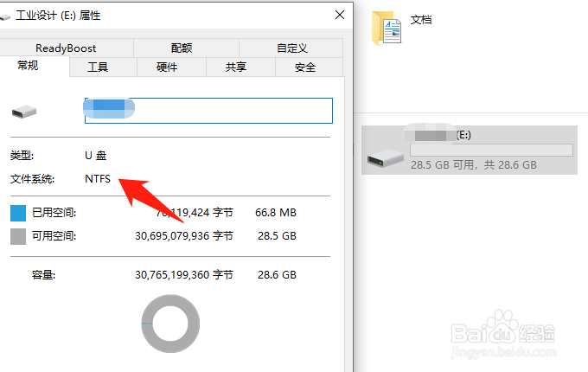Click the E: drive capacity bar
The height and width of the screenshot is (372, 588).
(492, 150)
